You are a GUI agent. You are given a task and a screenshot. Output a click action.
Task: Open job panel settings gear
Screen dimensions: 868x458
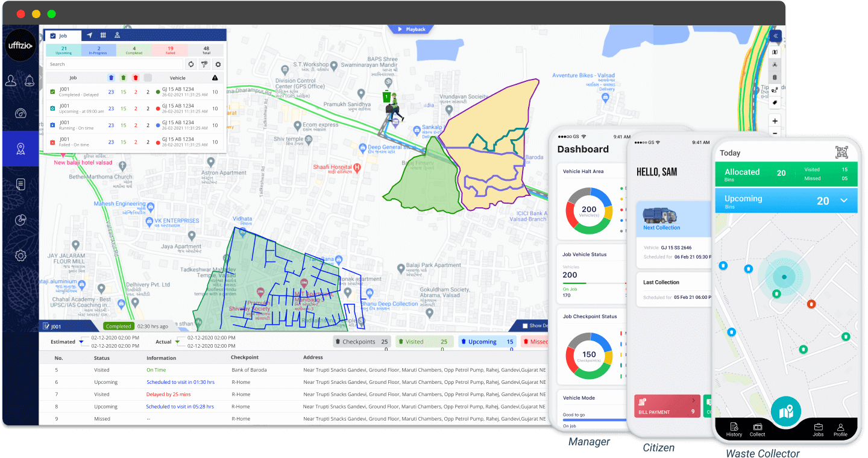point(218,64)
